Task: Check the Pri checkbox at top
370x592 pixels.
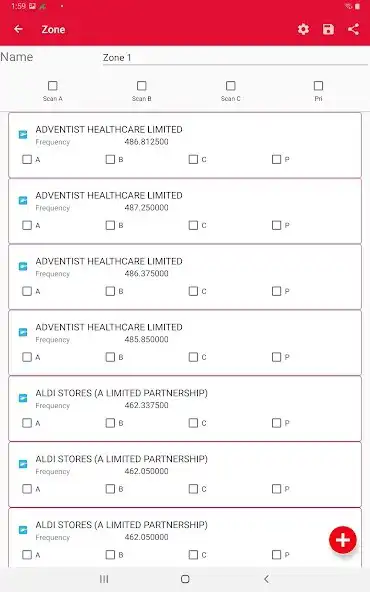Action: pos(318,86)
